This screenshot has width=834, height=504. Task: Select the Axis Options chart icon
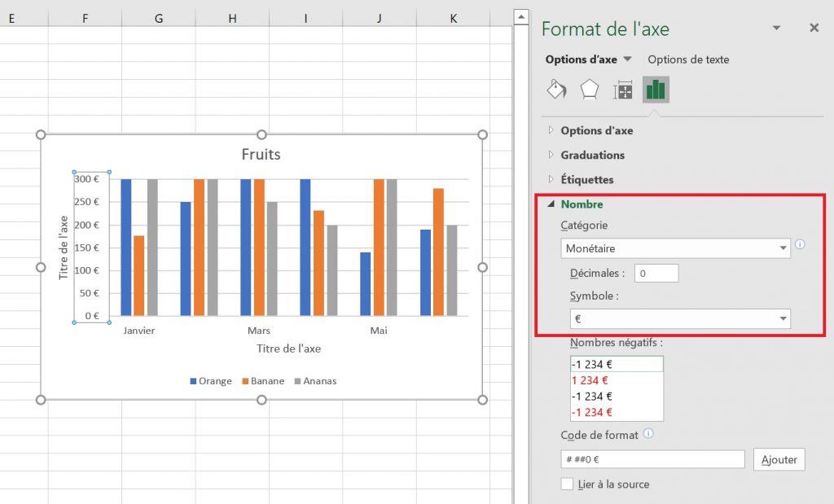coord(656,90)
